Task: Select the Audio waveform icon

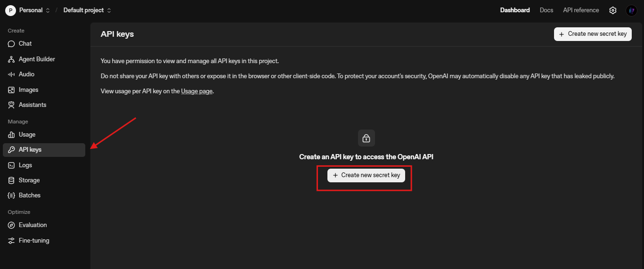Action: pos(11,74)
